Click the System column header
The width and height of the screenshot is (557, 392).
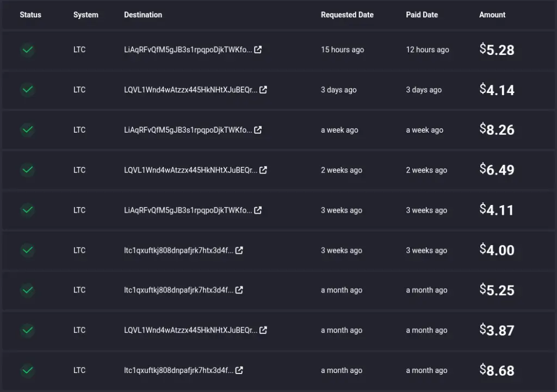tap(85, 15)
